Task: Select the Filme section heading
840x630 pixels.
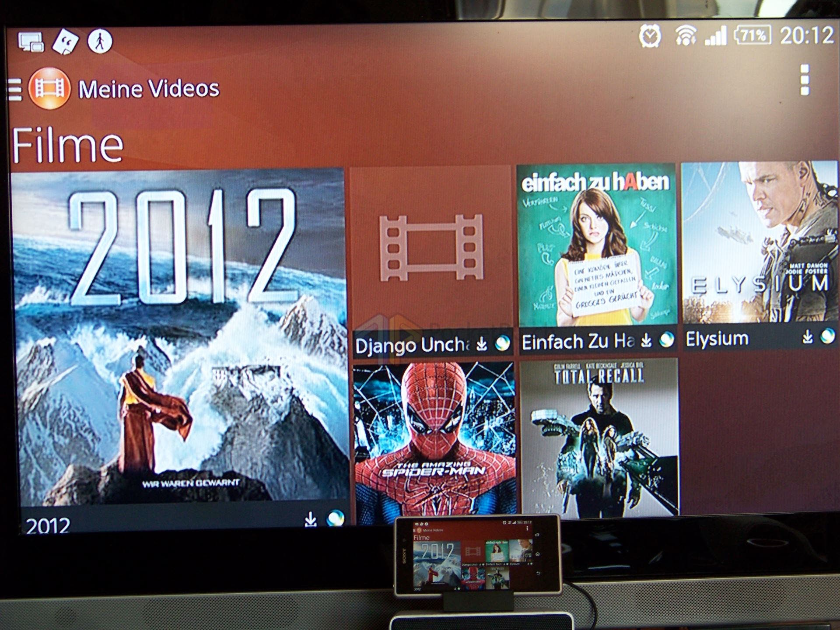Action: [x=68, y=145]
